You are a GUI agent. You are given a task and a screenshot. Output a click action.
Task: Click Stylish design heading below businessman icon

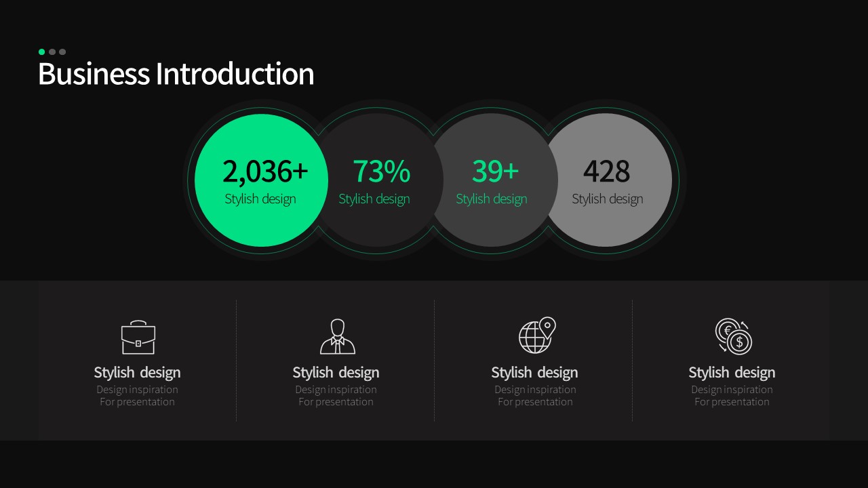pyautogui.click(x=336, y=373)
